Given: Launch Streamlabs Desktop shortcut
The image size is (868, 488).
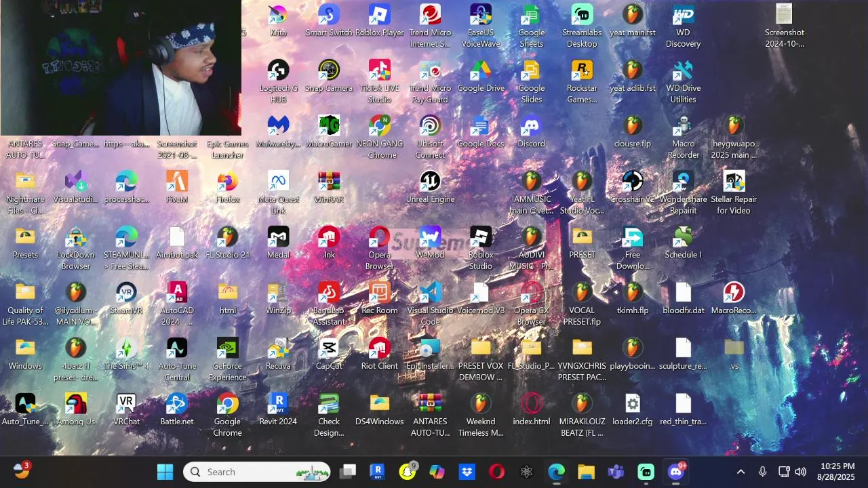Looking at the screenshot, I should coord(582,26).
